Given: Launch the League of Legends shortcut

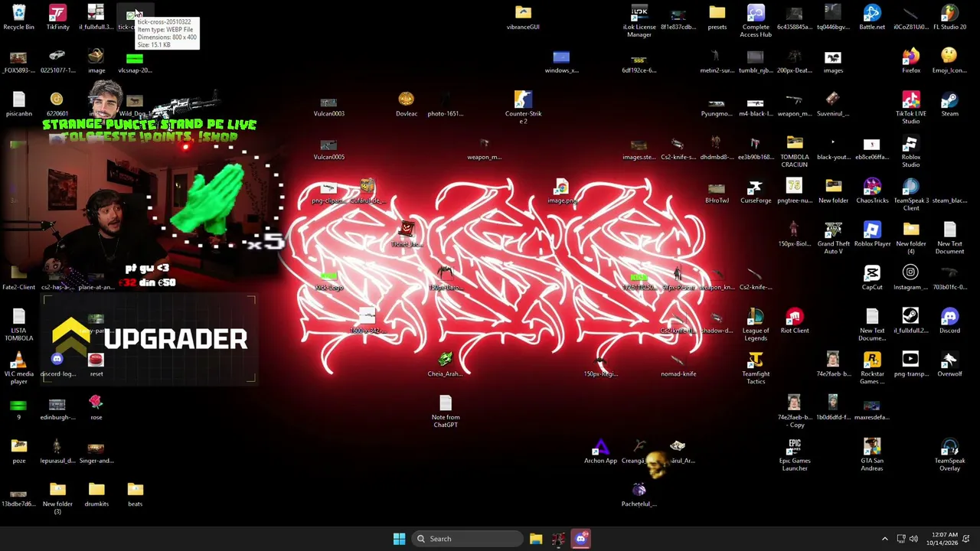Looking at the screenshot, I should pos(756,325).
